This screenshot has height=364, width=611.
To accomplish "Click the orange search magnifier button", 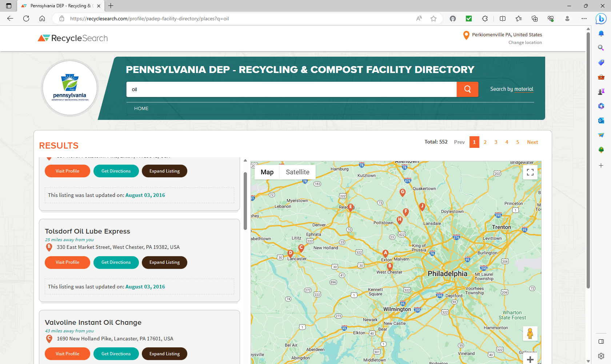I will pyautogui.click(x=467, y=89).
